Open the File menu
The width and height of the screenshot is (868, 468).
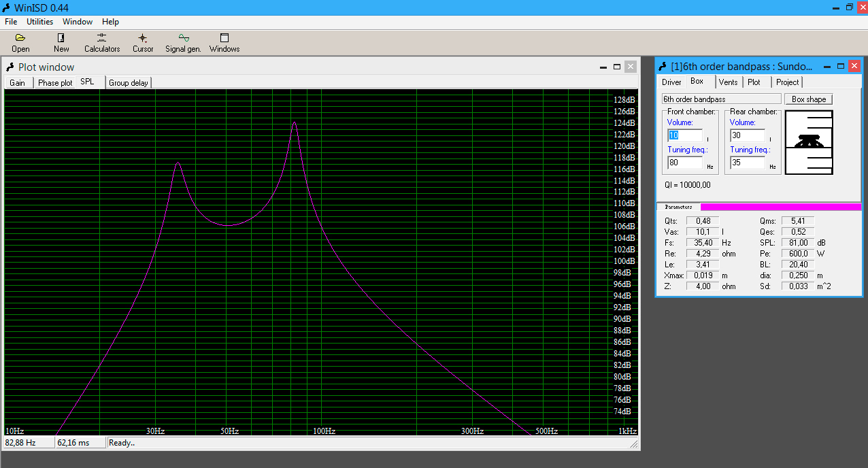point(11,22)
